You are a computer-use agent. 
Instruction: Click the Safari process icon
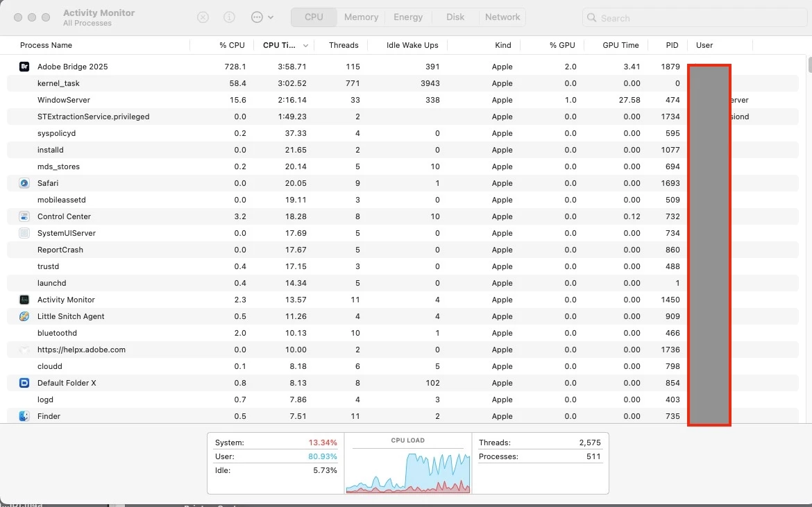(24, 183)
